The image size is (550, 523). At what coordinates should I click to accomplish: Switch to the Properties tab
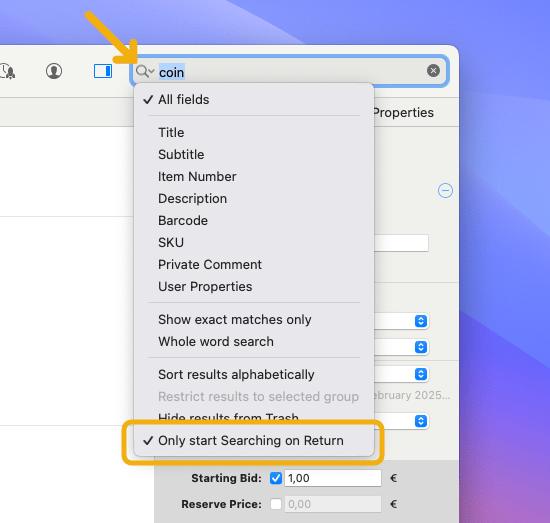coord(403,113)
